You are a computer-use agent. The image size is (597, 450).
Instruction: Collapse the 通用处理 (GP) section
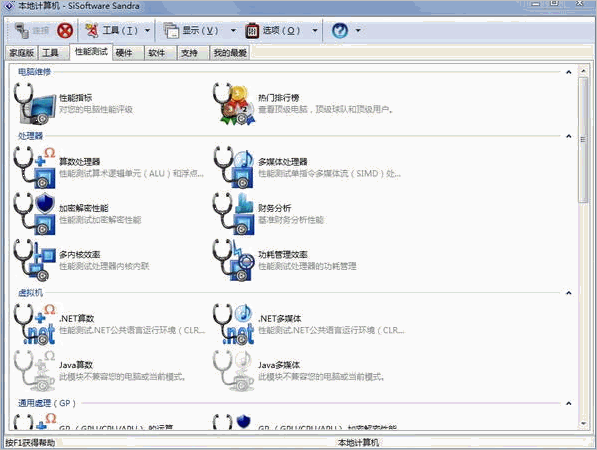pyautogui.click(x=569, y=403)
